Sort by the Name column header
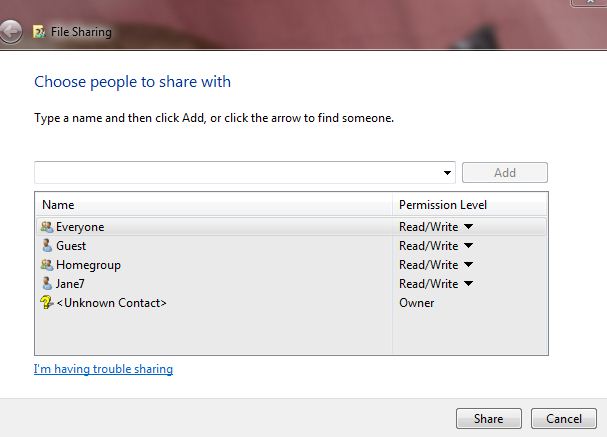The width and height of the screenshot is (607, 437). point(214,205)
